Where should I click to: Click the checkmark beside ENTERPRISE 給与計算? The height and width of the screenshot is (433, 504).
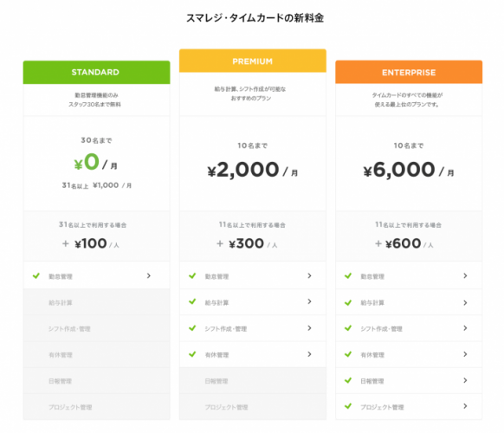click(x=348, y=303)
